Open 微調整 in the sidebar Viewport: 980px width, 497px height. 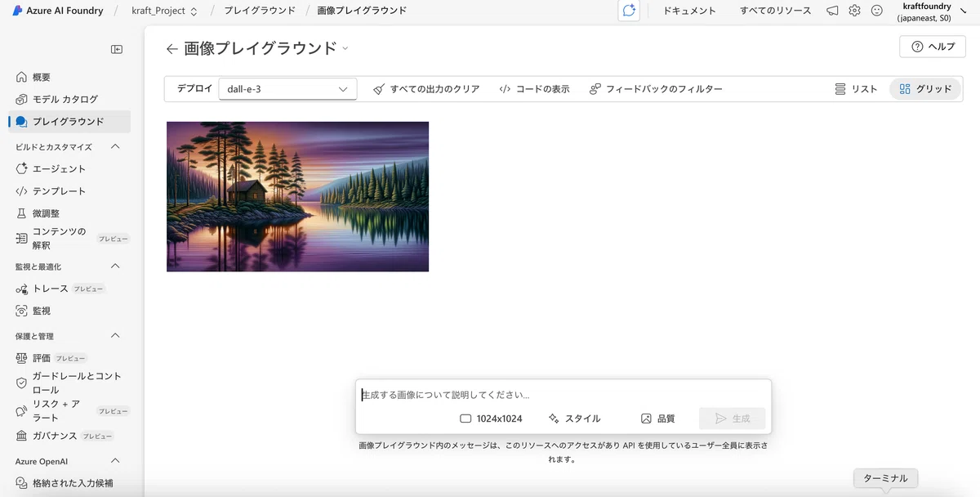click(69, 213)
